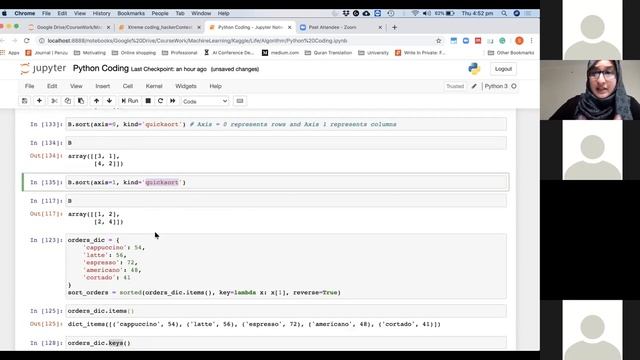The width and height of the screenshot is (640, 360).
Task: Cut selected cells with the scissors icon
Action: (54, 101)
